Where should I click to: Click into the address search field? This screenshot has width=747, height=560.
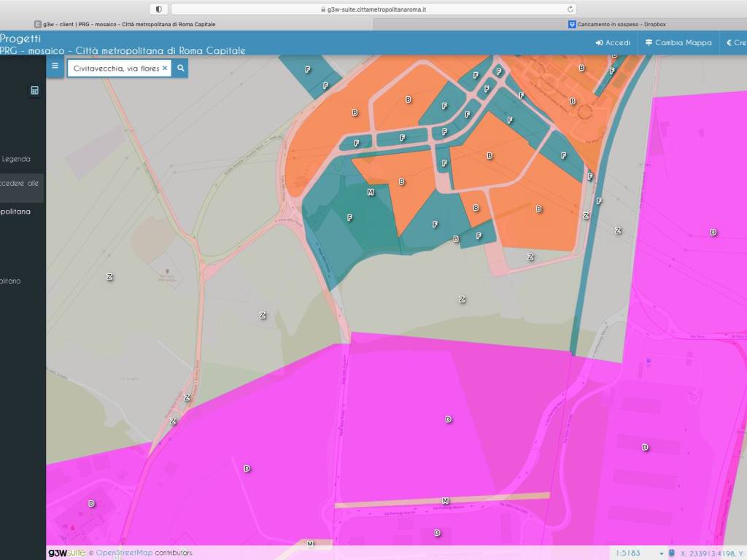115,68
